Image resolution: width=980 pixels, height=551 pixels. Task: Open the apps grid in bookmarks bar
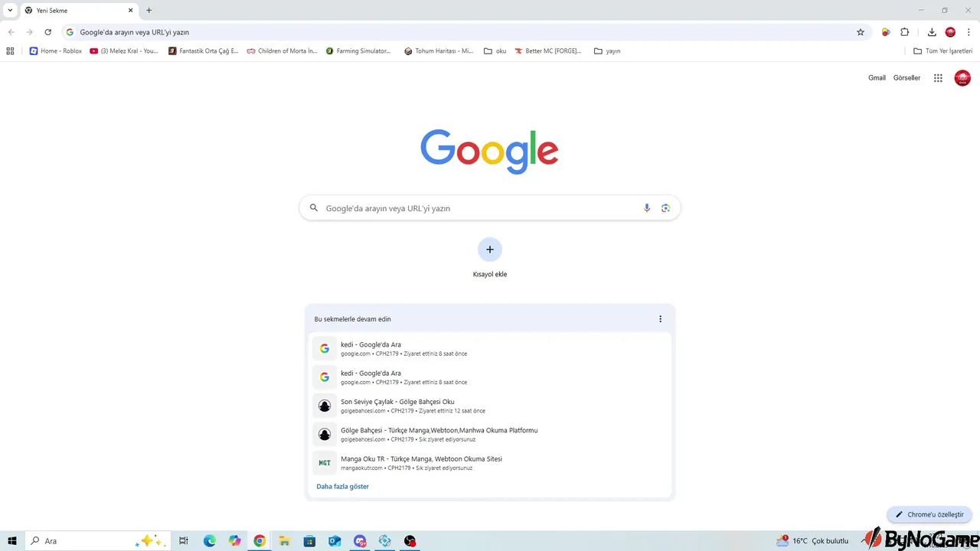[10, 51]
